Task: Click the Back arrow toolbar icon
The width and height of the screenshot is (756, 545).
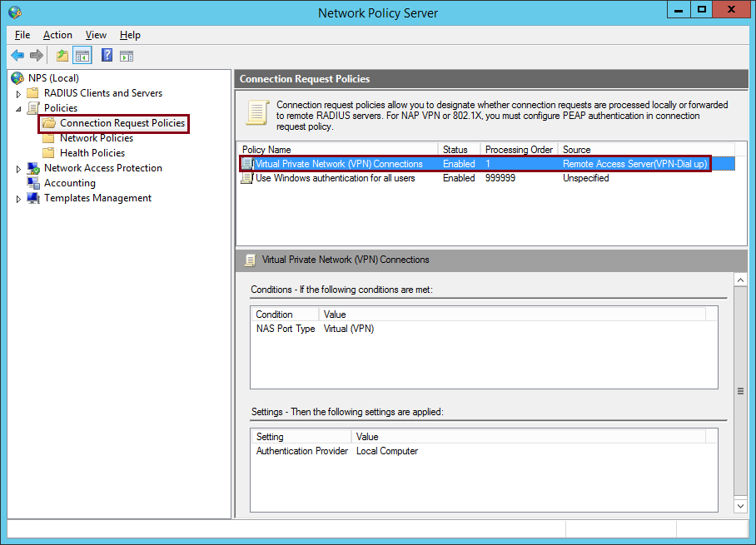Action: coord(17,56)
